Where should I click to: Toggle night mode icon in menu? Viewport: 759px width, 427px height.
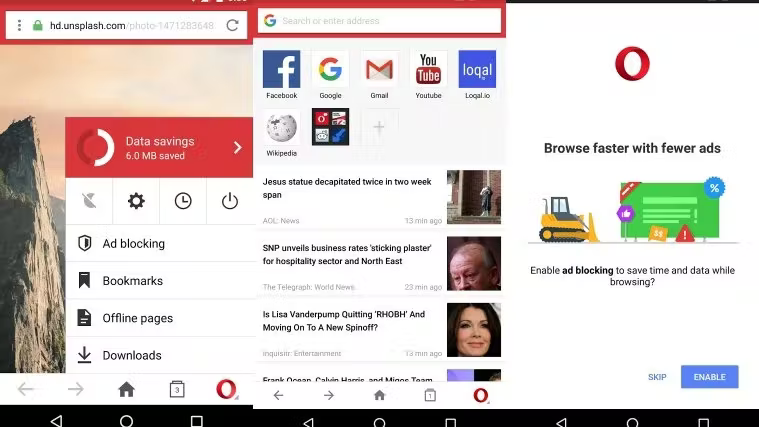coord(89,200)
